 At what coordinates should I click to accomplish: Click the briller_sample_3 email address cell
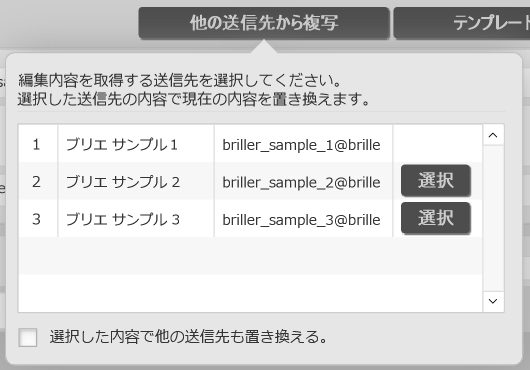[304, 220]
